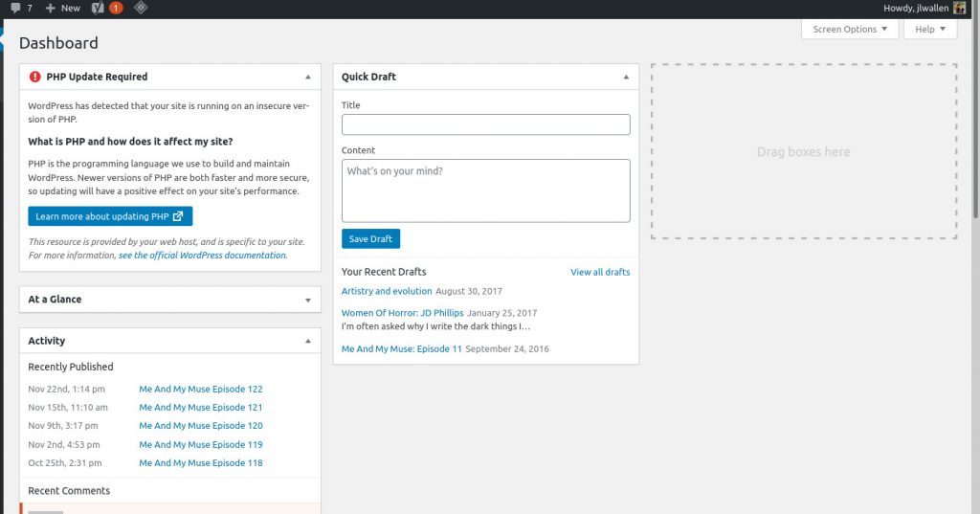Open Me And My Muse Episode 118 post
Image resolution: width=980 pixels, height=514 pixels.
[x=201, y=463]
